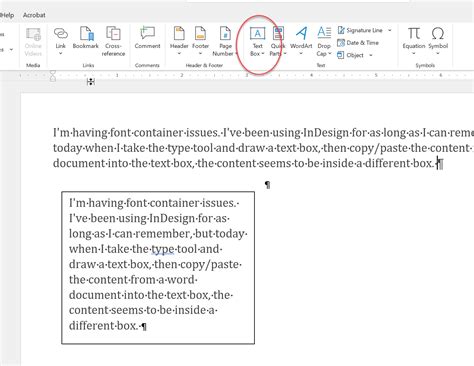
Task: Click 'different·box.' at the text box end
Action: tap(103, 325)
